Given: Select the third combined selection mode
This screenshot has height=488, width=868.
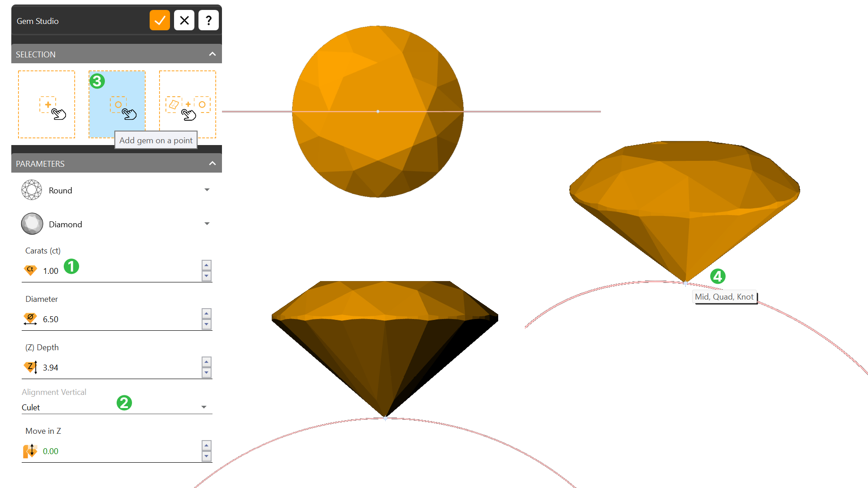Looking at the screenshot, I should (x=188, y=104).
